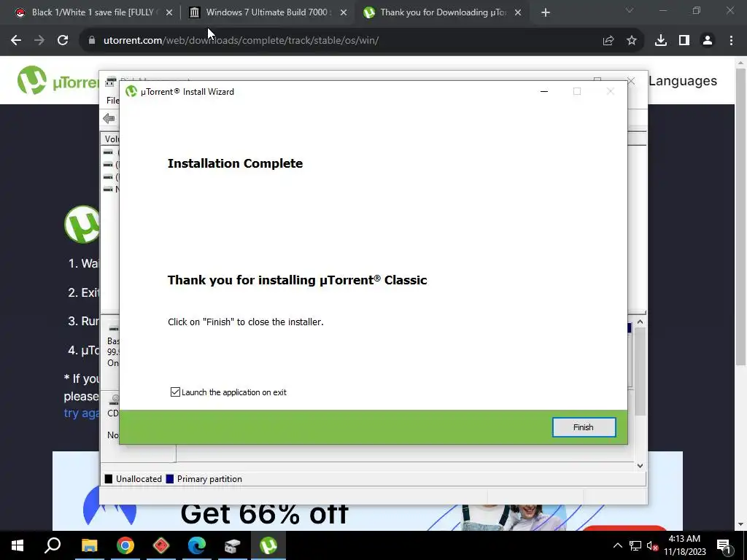This screenshot has height=560, width=747.
Task: Minimize the µTorrent Install Wizard window
Action: click(544, 91)
